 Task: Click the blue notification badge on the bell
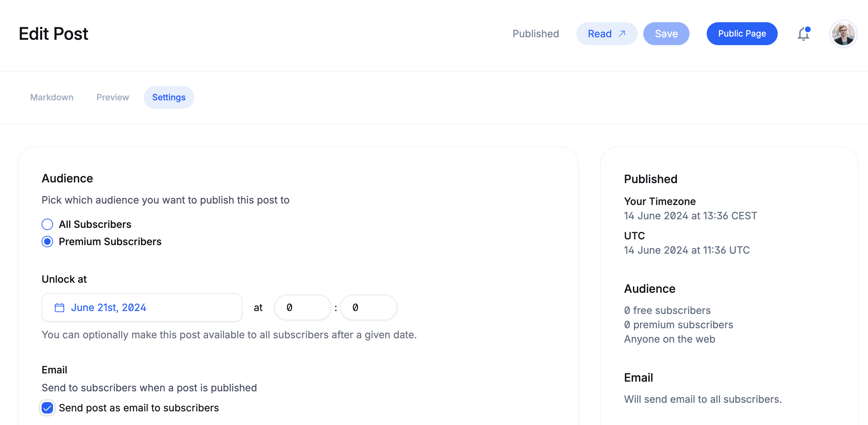(x=807, y=29)
